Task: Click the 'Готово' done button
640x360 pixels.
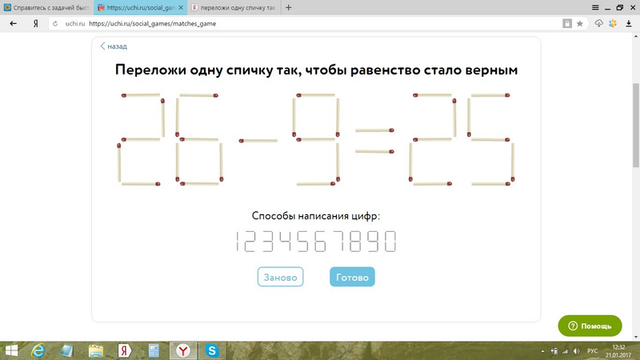Action: click(x=352, y=277)
